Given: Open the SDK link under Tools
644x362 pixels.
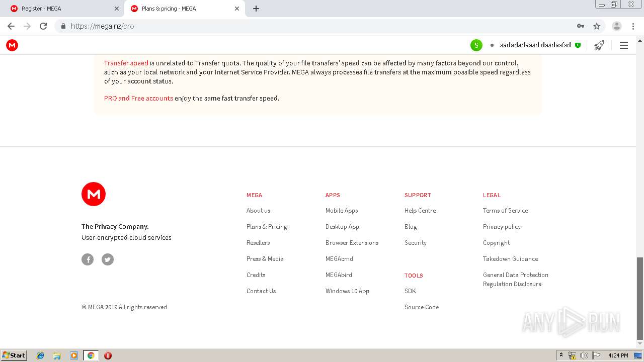Looking at the screenshot, I should tap(410, 291).
